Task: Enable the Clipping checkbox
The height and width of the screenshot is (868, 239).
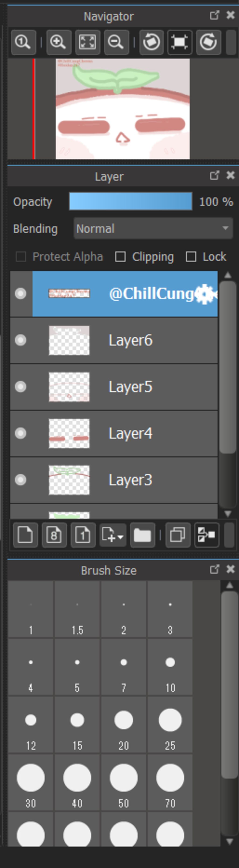Action: [x=120, y=257]
